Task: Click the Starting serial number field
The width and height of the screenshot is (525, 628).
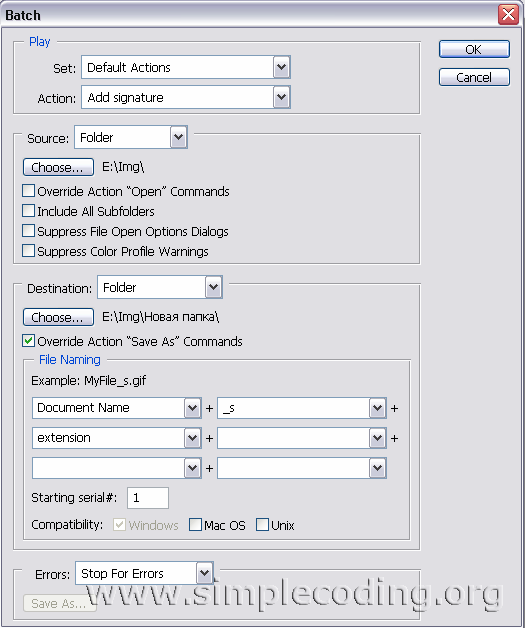Action: (148, 498)
